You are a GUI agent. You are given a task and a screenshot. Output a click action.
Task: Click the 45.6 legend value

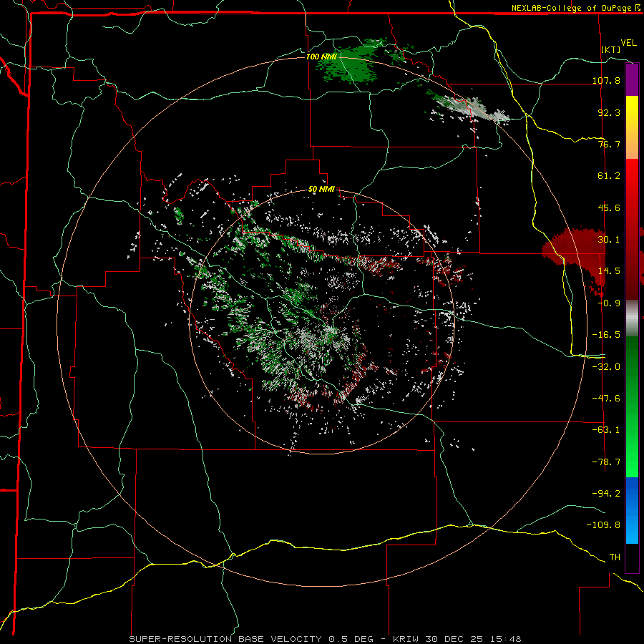(x=609, y=208)
